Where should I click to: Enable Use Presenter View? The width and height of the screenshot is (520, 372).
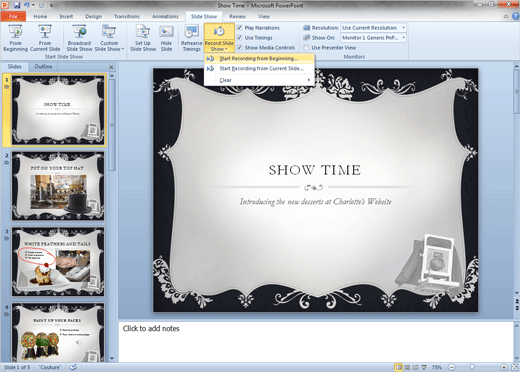tap(306, 48)
